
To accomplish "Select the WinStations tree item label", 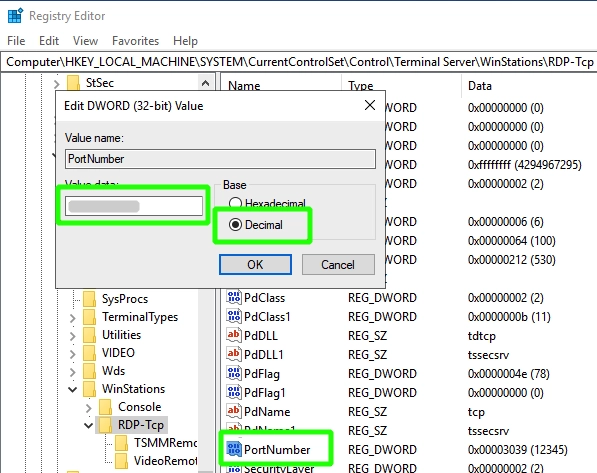I will tap(133, 389).
